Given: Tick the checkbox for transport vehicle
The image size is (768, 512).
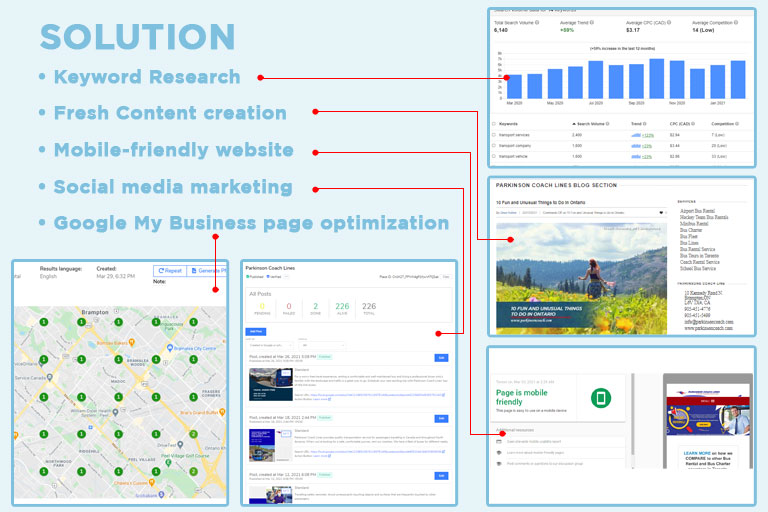Looking at the screenshot, I should pos(494,156).
